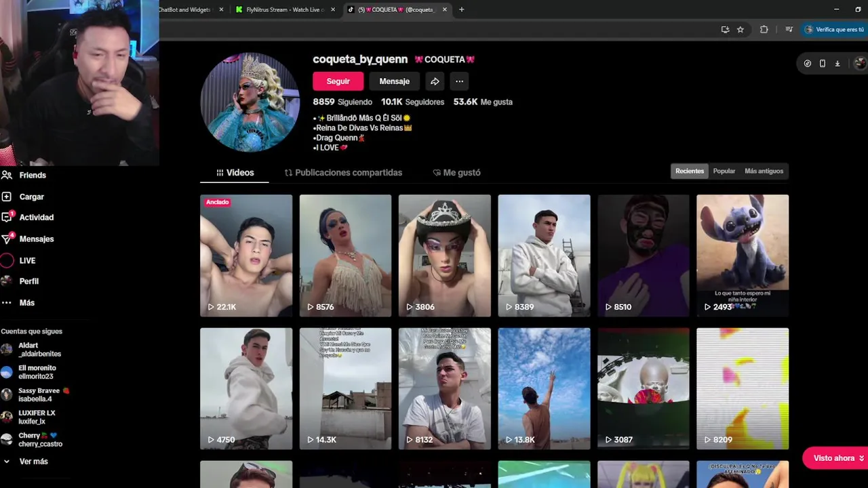The height and width of the screenshot is (488, 868).
Task: Open the video with 8389 views
Action: tap(544, 256)
